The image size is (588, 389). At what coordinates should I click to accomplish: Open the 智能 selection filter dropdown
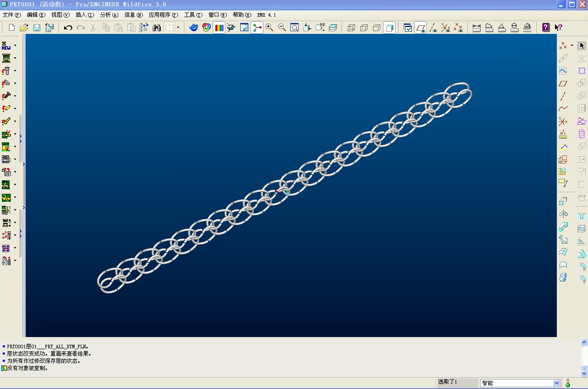[x=557, y=383]
